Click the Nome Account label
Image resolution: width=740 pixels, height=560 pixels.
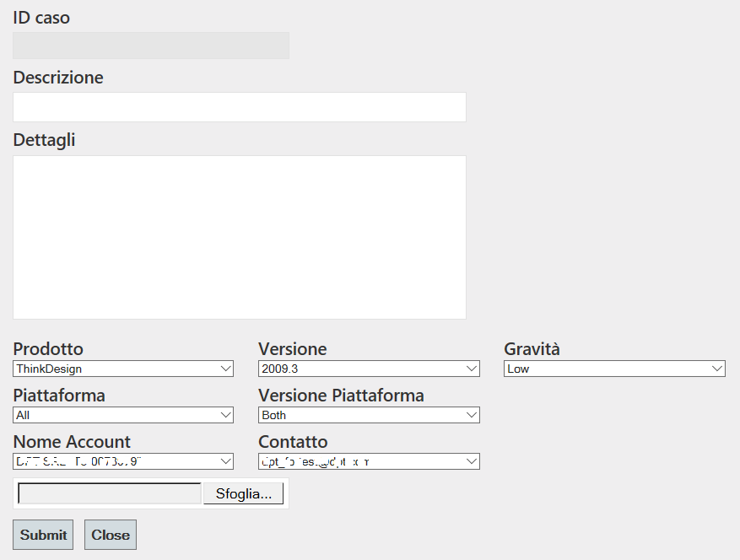[x=72, y=442]
